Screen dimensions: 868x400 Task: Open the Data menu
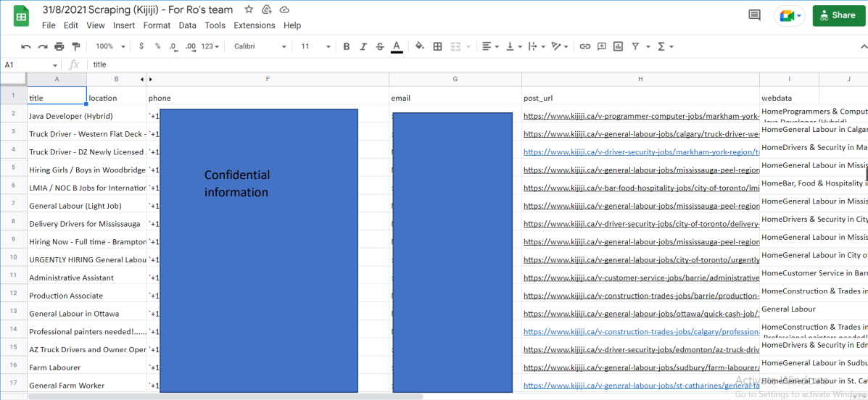tap(188, 25)
